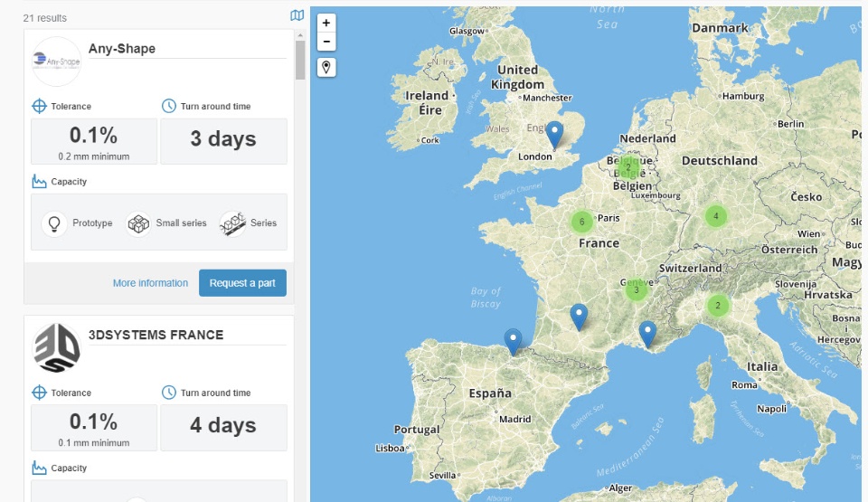The height and width of the screenshot is (502, 868).
Task: Select the blue map pin over London
Action: point(554,135)
